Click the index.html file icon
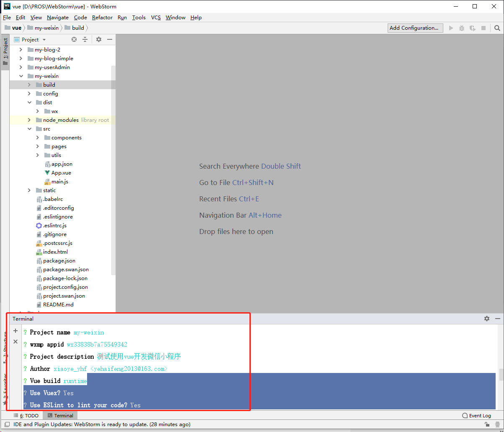This screenshot has height=432, width=504. pos(39,252)
